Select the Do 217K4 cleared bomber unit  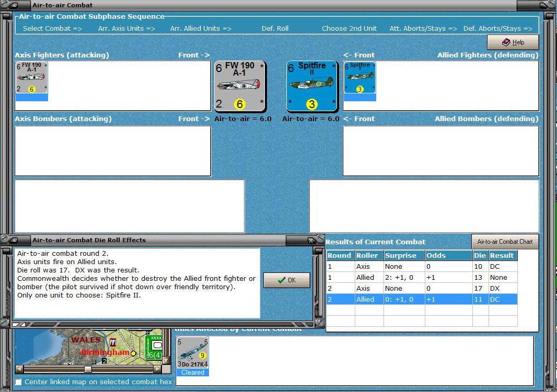(192, 356)
